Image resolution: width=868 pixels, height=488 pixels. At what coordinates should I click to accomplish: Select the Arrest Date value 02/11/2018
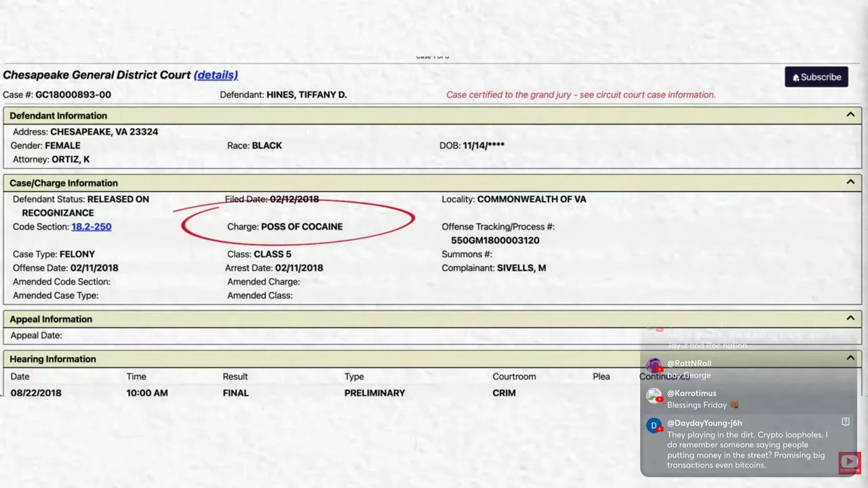(299, 268)
